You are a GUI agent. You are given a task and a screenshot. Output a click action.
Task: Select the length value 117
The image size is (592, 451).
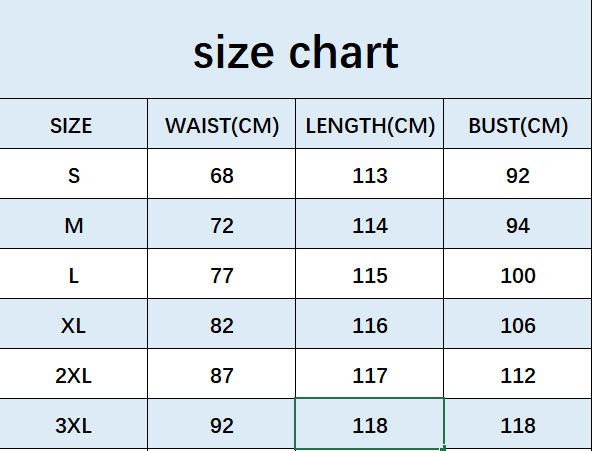pyautogui.click(x=370, y=374)
